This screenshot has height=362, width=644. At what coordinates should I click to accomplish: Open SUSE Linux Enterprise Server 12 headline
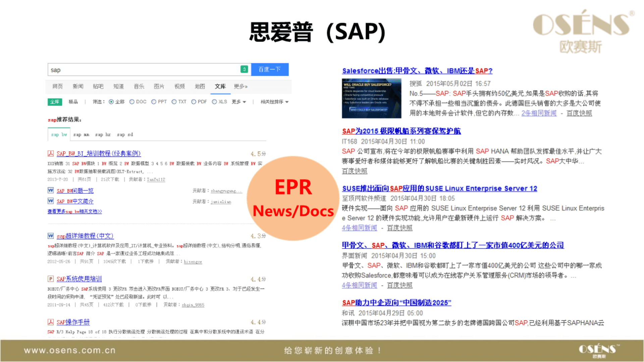[x=439, y=188]
